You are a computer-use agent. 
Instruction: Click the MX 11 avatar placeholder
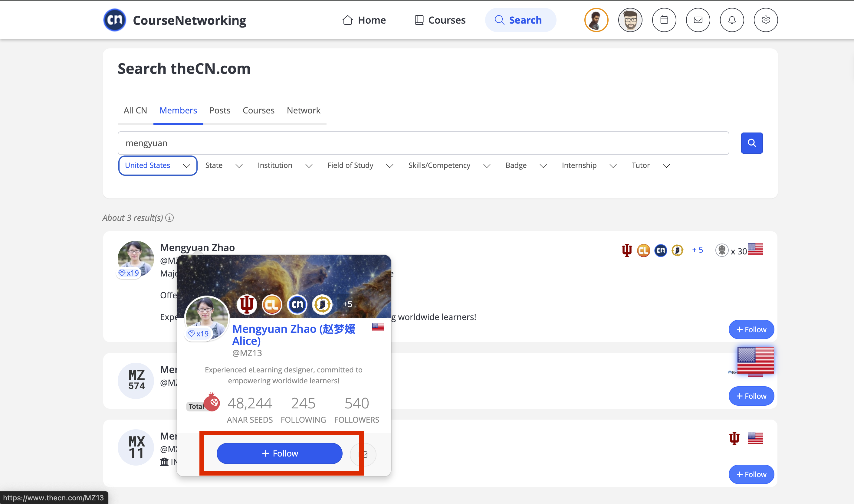[136, 447]
